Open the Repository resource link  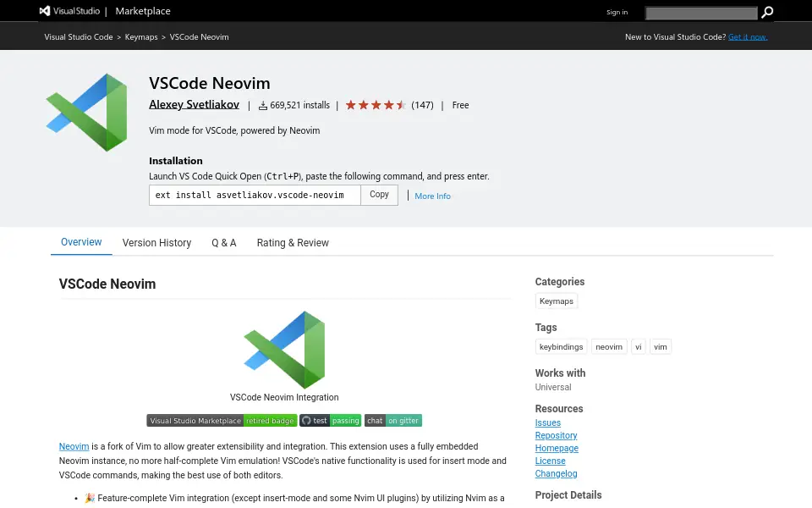point(557,435)
